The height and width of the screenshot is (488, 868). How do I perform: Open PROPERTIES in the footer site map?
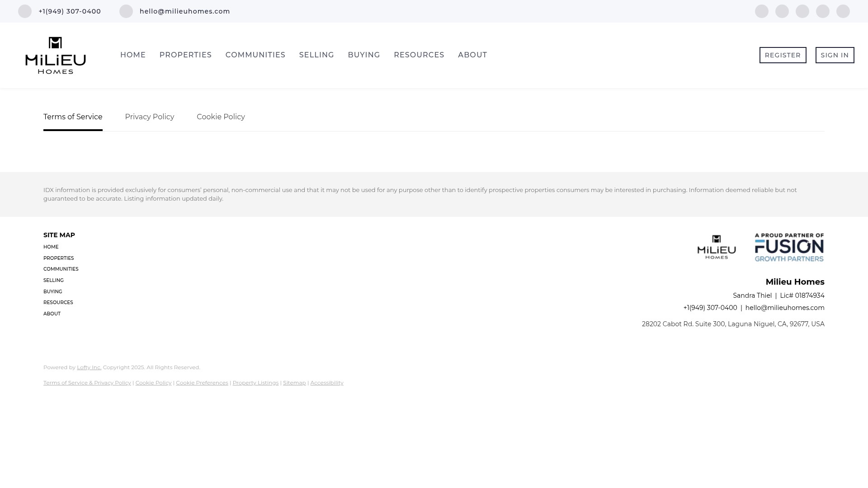59,258
